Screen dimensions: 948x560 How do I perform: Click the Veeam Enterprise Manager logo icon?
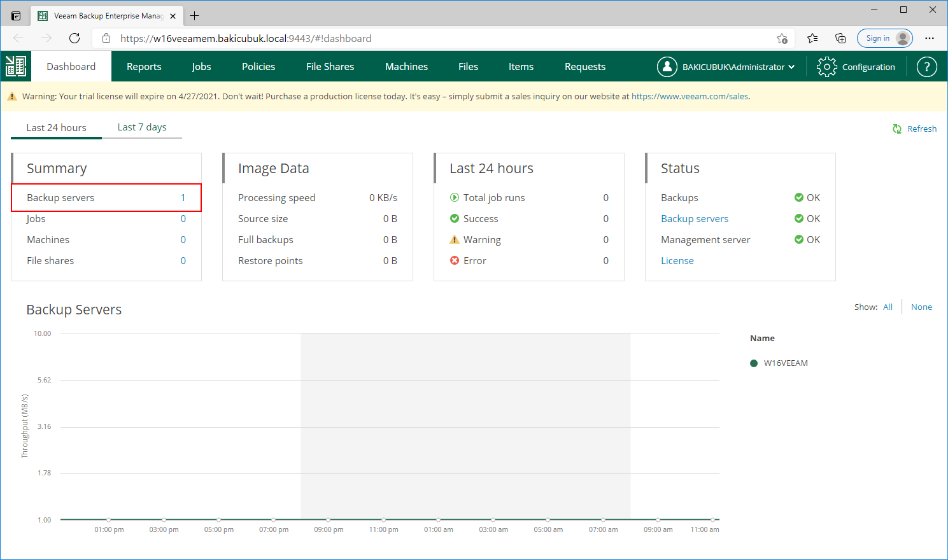coord(16,66)
